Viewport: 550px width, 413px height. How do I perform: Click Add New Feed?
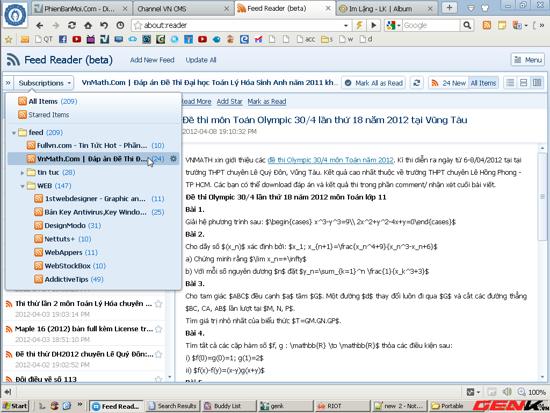152,60
